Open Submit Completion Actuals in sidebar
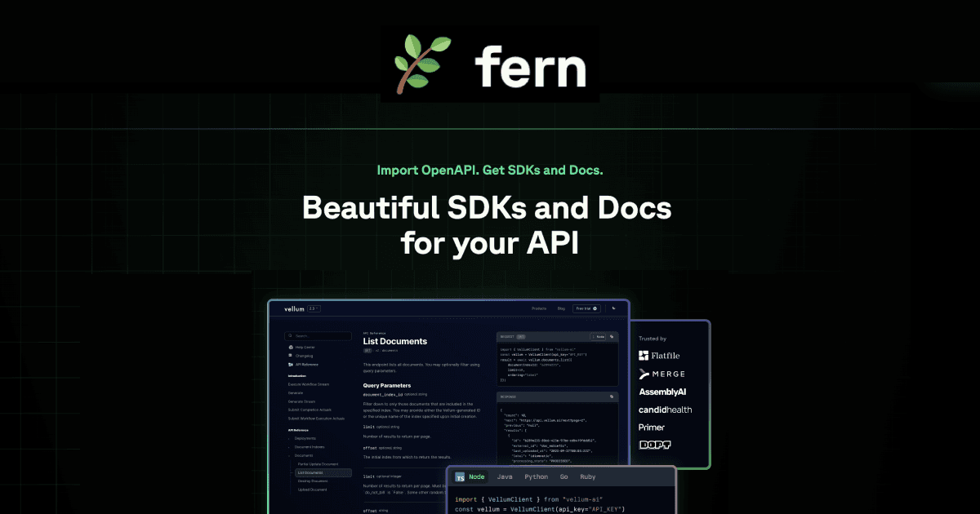980x514 pixels. click(310, 410)
